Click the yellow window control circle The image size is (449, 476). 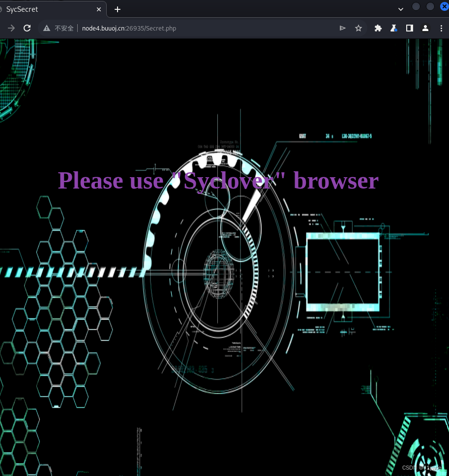coord(430,6)
